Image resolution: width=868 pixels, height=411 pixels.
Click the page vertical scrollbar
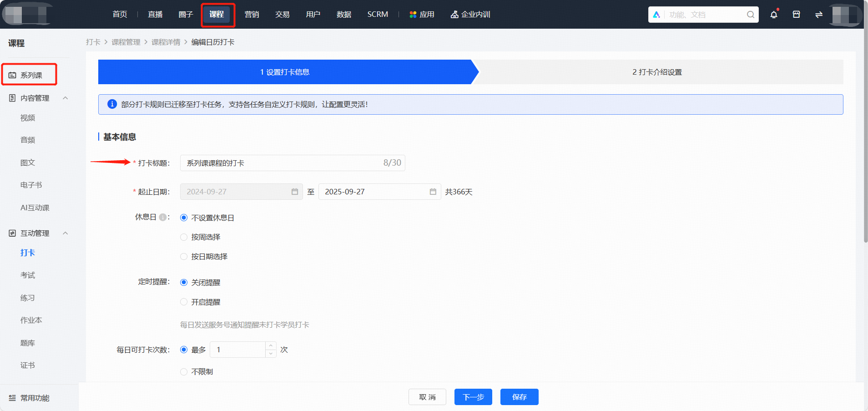click(x=866, y=137)
